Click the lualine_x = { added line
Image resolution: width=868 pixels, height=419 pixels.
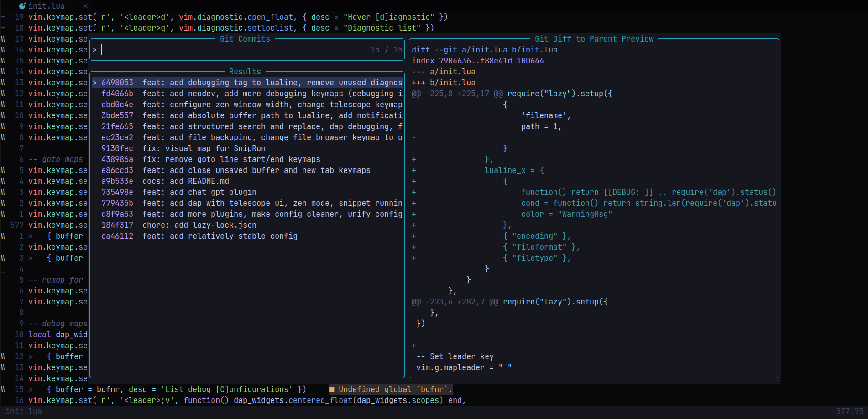[514, 170]
